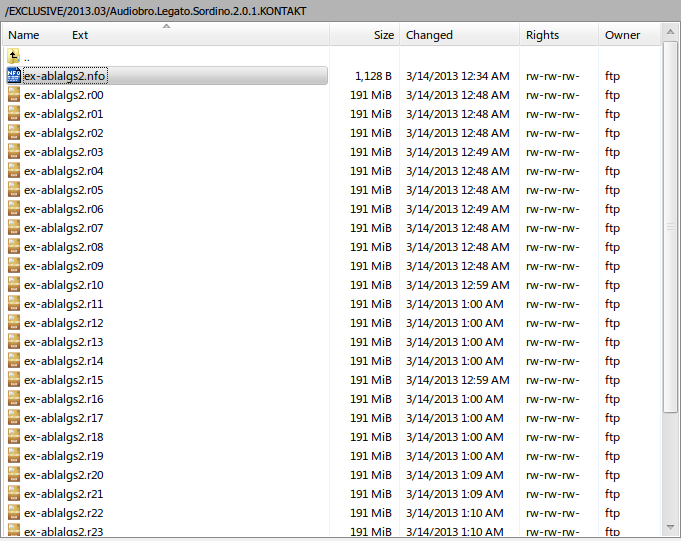Viewport: 681px width, 541px height.
Task: Click the changed date of ex-ablalgs2.r15
Action: [457, 380]
